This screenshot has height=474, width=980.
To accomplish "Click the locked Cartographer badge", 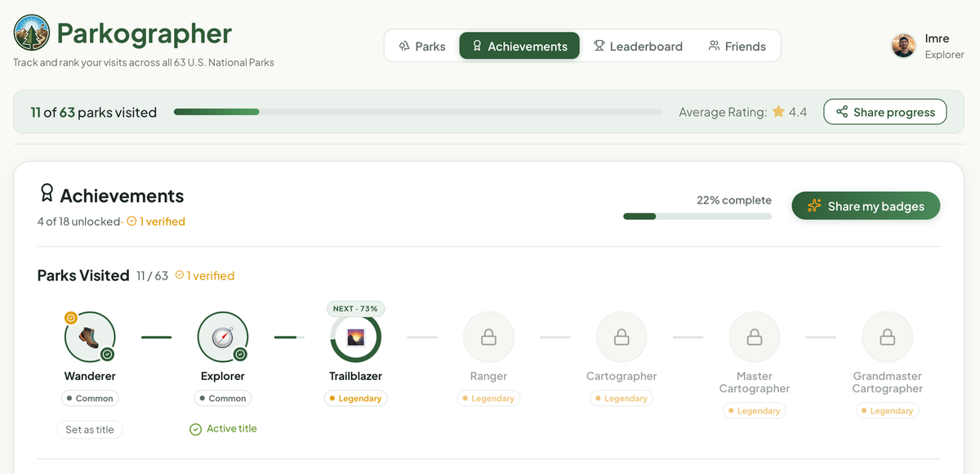I will 621,337.
